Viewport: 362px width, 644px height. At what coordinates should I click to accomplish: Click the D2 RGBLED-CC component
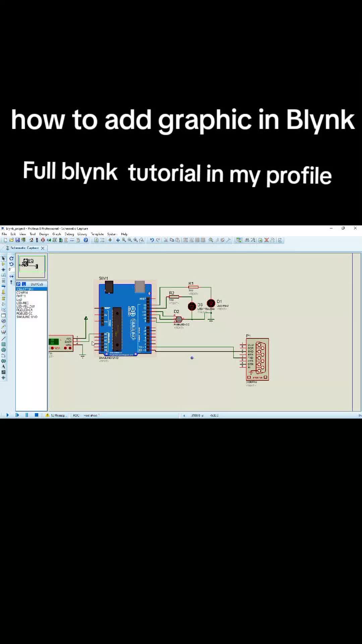pyautogui.click(x=179, y=319)
